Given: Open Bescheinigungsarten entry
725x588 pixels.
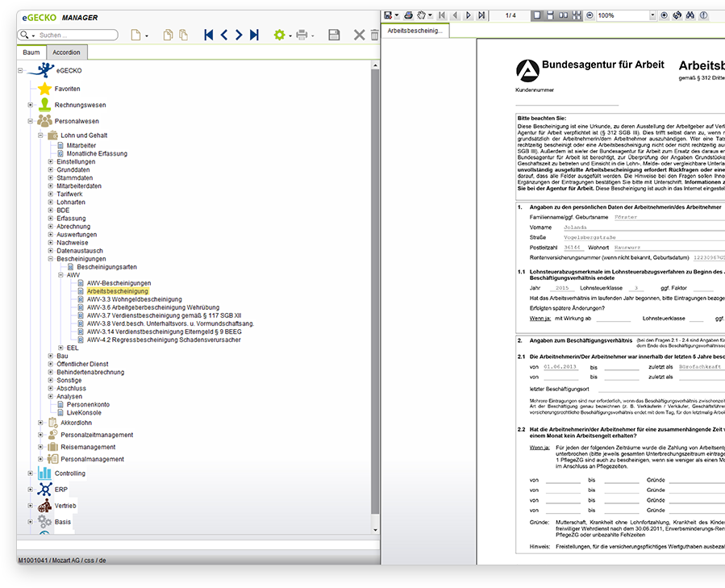Looking at the screenshot, I should (106, 267).
